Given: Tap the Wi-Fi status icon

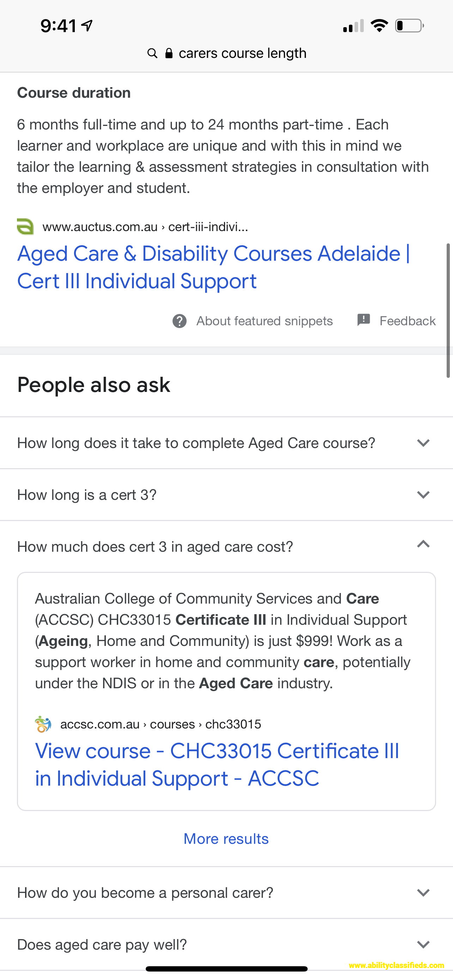Looking at the screenshot, I should pyautogui.click(x=379, y=25).
